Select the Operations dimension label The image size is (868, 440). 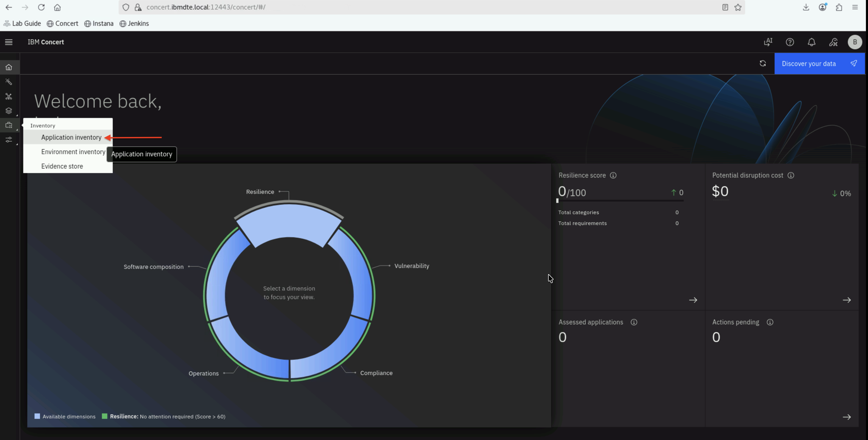coord(203,373)
